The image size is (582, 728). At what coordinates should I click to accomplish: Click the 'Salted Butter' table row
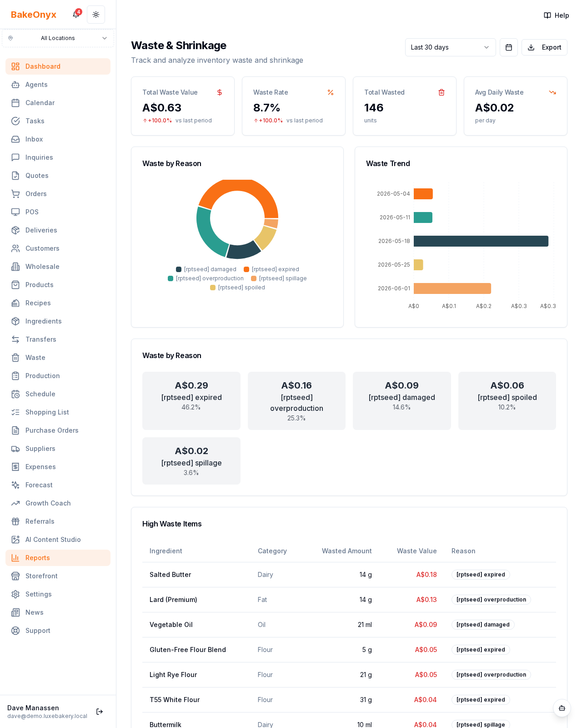[349, 575]
